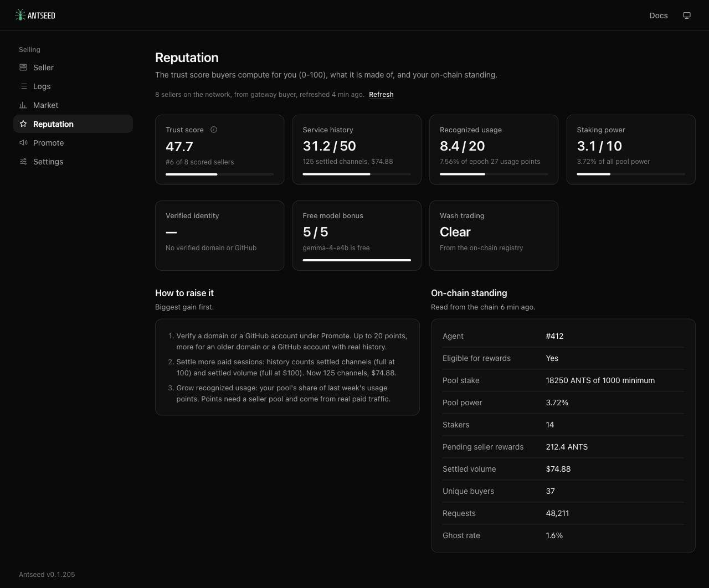Click the Service history value 31.2 / 50

click(330, 146)
